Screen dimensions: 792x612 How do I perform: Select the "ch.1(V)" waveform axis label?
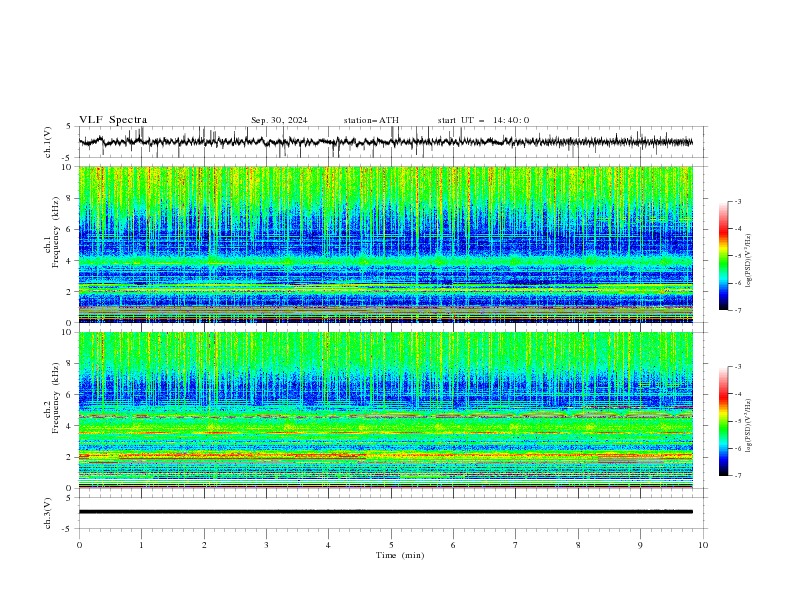[48, 142]
